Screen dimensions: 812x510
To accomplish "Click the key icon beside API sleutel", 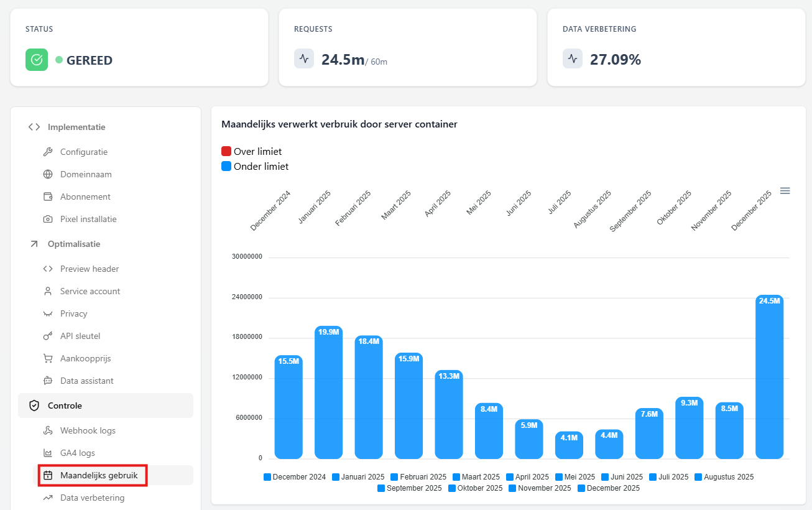I will [x=48, y=336].
